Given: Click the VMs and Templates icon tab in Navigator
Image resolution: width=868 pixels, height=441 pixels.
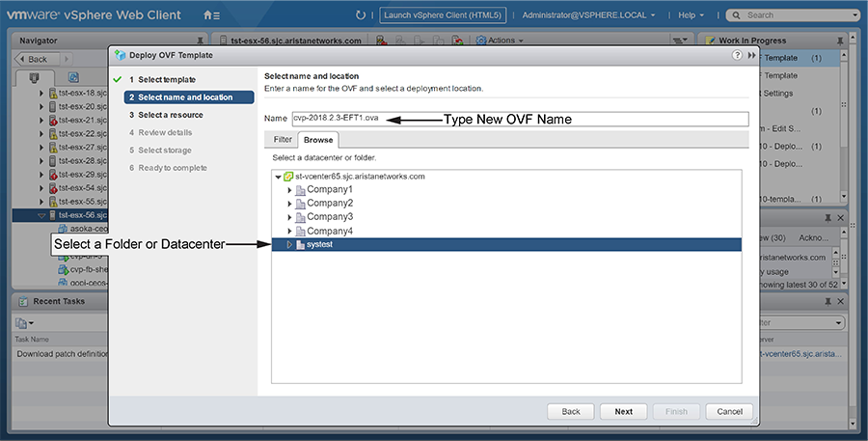Looking at the screenshot, I should pyautogui.click(x=73, y=77).
